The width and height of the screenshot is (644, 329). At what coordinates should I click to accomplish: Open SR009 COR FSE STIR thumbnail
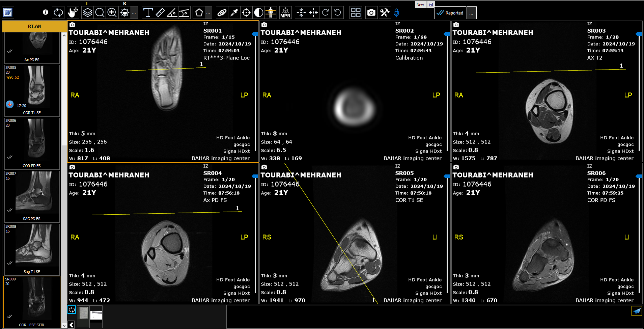[32, 302]
